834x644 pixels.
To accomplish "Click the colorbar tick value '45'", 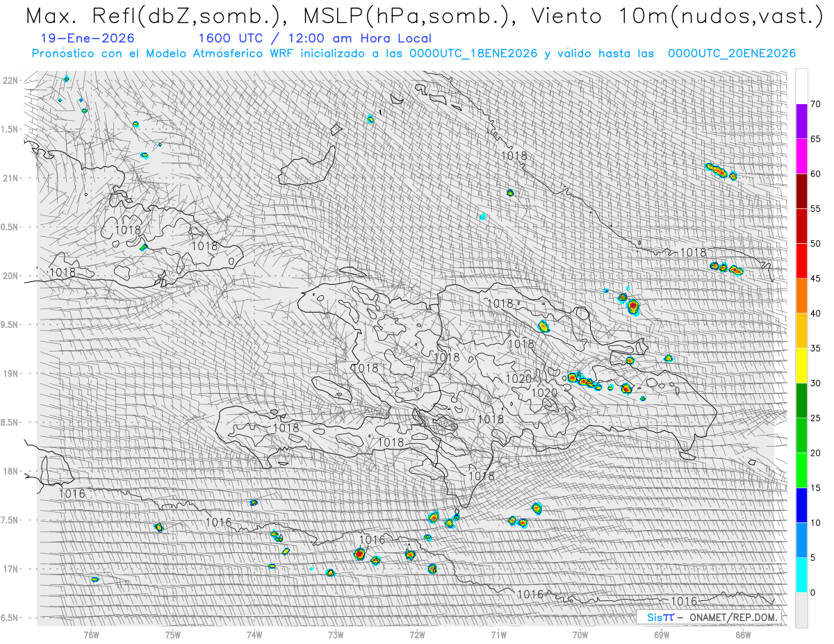I will coord(815,279).
